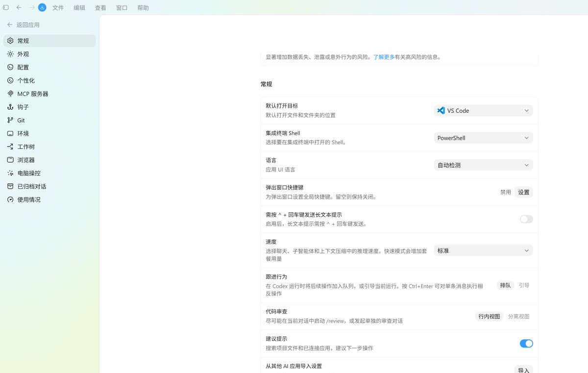Click the 电脑操控 cursor icon

[10, 173]
